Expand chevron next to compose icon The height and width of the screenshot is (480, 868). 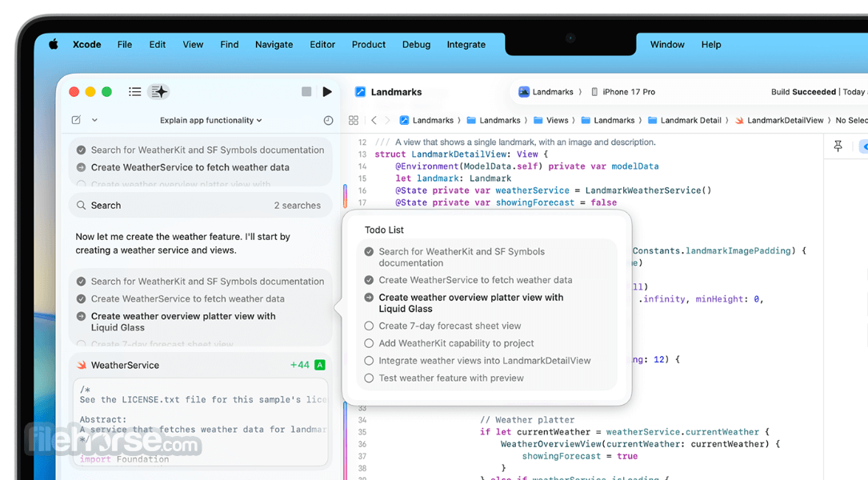(x=94, y=119)
